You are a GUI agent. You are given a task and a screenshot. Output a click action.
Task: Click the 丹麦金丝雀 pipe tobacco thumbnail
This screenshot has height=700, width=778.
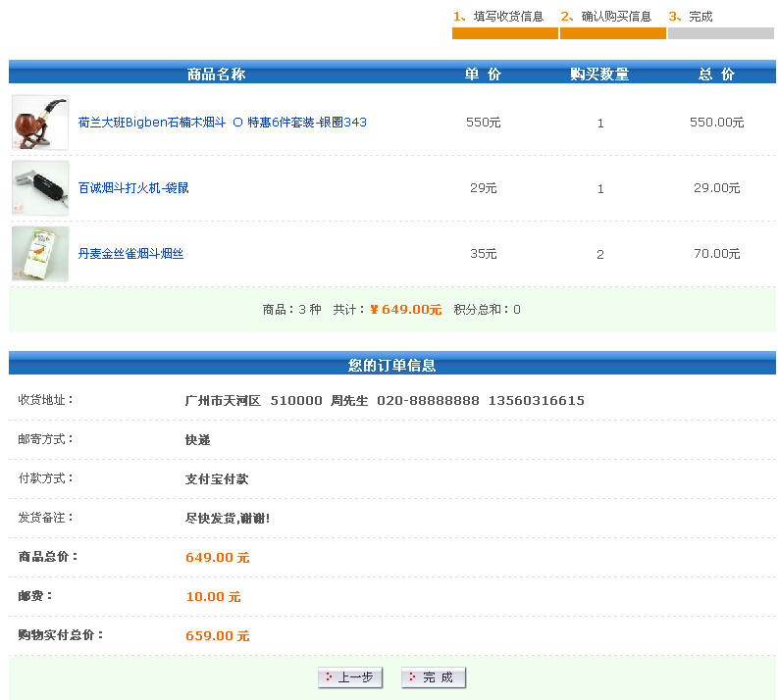(x=40, y=254)
